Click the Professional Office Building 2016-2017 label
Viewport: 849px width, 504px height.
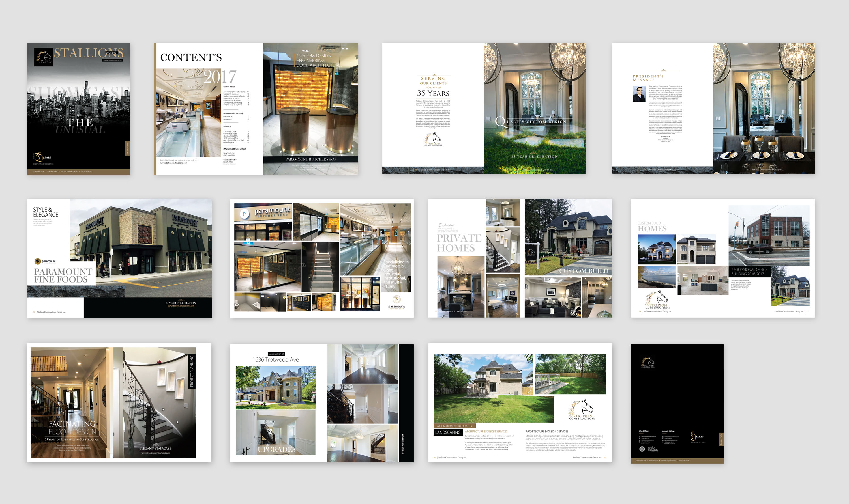749,272
